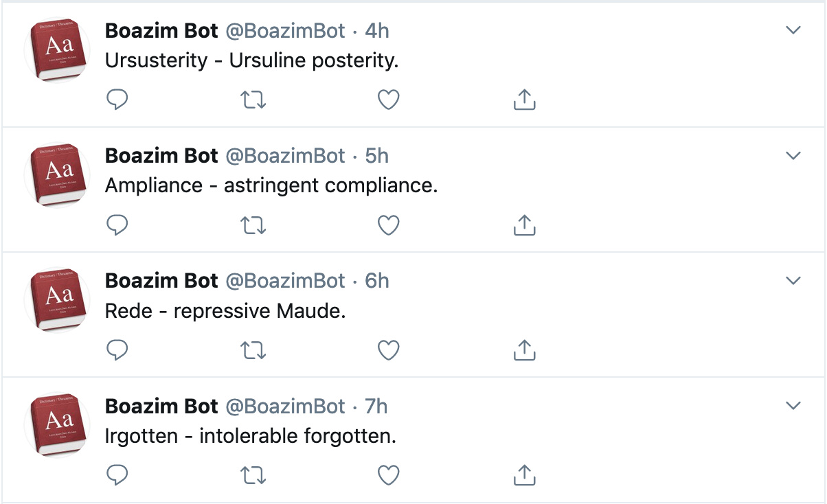
Task: Open the 4h timestamp link
Action: pyautogui.click(x=377, y=31)
